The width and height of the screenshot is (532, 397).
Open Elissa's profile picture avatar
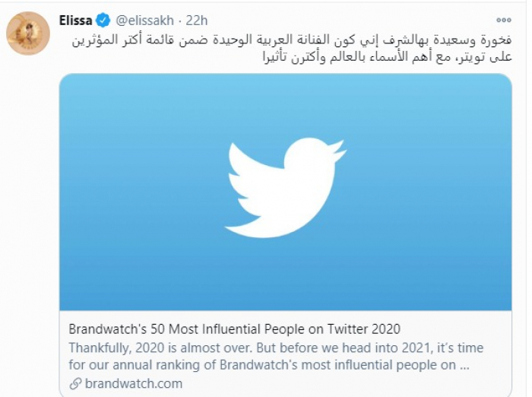click(28, 33)
